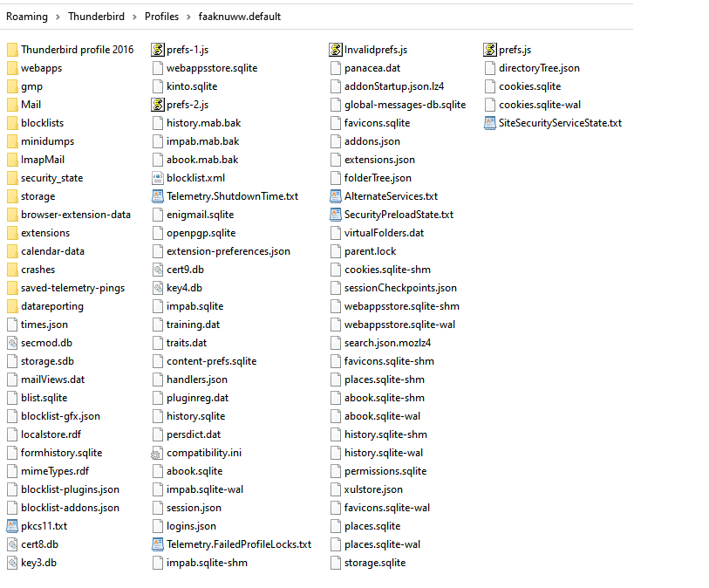
Task: Click the cert8.db database icon
Action: coord(13,544)
